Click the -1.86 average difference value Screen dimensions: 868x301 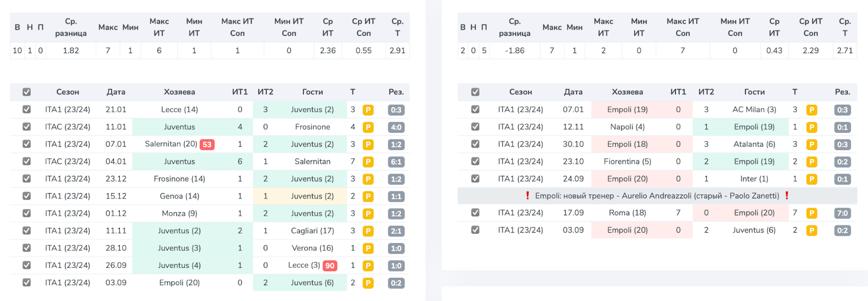pos(515,50)
